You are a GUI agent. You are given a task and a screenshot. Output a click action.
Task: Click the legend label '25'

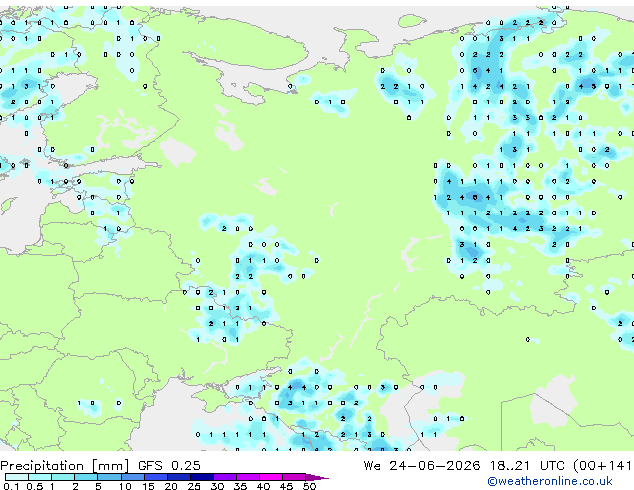pyautogui.click(x=194, y=486)
